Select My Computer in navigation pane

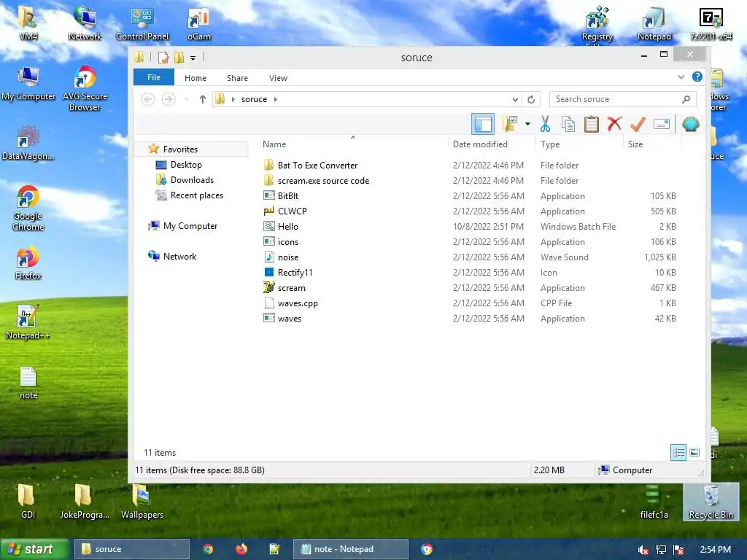tap(190, 226)
